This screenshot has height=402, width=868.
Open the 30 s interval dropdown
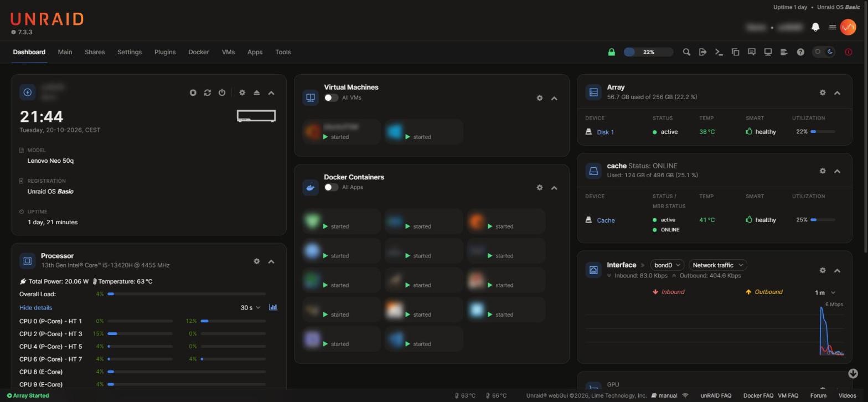250,308
